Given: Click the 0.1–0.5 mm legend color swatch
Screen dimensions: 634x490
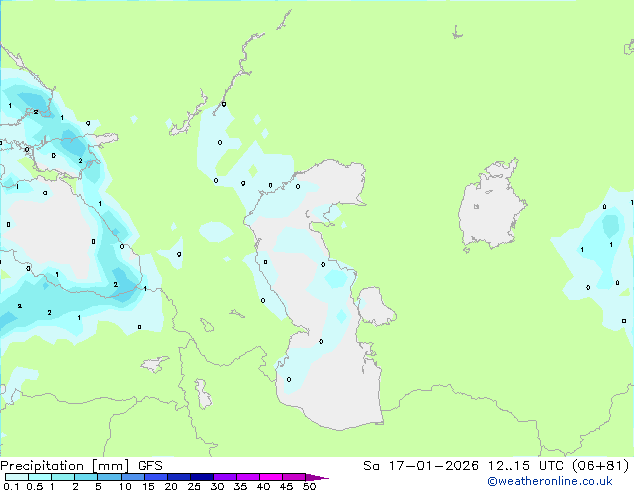Looking at the screenshot, I should pyautogui.click(x=17, y=477).
